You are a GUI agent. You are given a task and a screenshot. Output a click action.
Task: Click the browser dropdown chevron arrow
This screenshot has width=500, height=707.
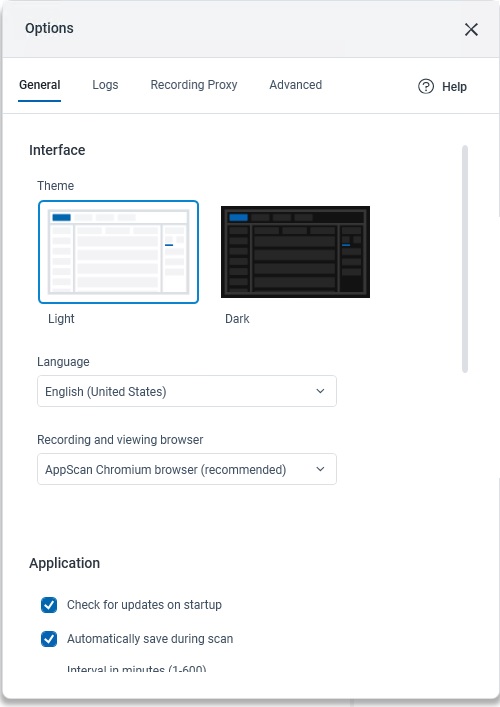[320, 469]
